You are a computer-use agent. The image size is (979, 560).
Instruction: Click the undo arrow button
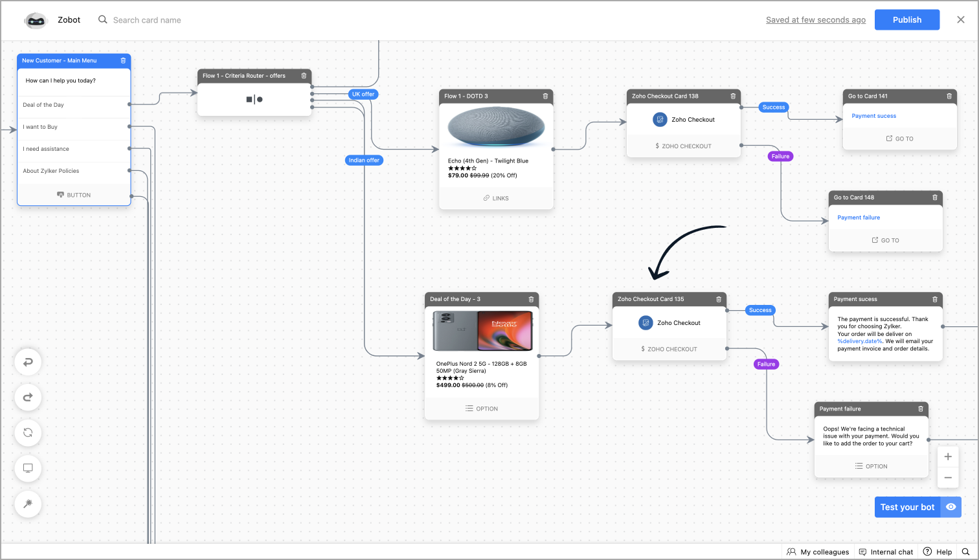(x=28, y=362)
